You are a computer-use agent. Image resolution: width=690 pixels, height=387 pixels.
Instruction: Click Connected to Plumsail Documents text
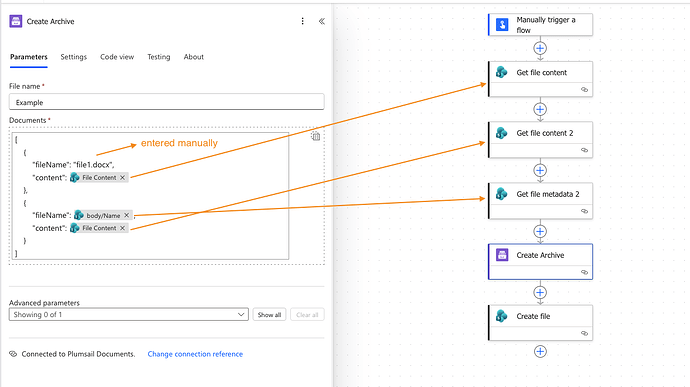pyautogui.click(x=78, y=354)
